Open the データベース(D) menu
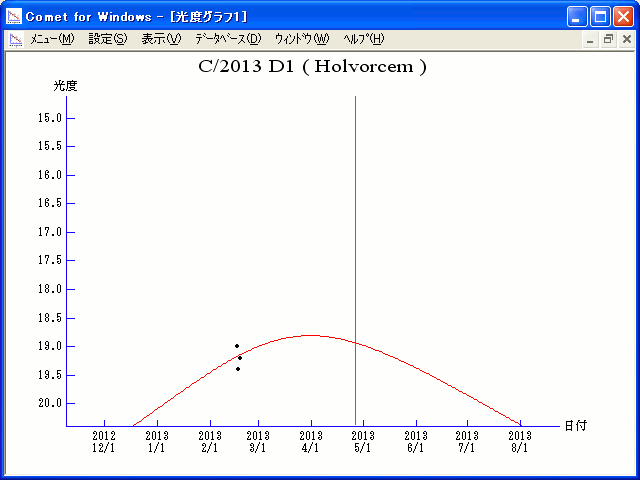The width and height of the screenshot is (640, 480). click(x=228, y=39)
